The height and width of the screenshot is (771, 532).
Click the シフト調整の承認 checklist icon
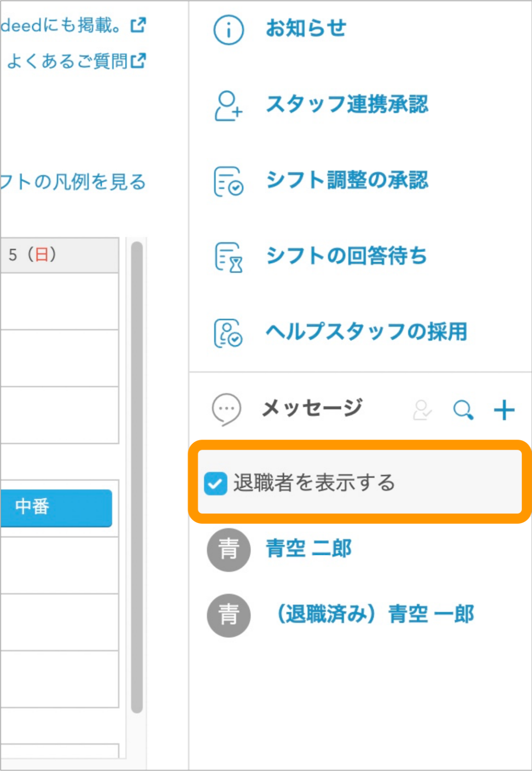(229, 181)
